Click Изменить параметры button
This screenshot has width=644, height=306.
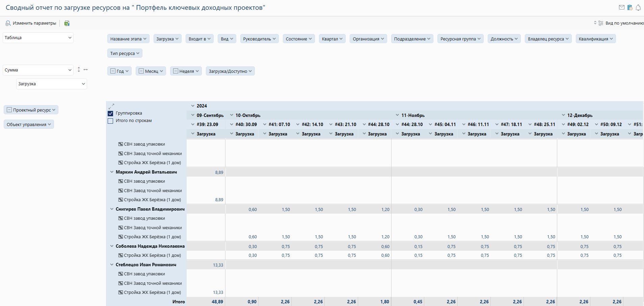[x=31, y=23]
